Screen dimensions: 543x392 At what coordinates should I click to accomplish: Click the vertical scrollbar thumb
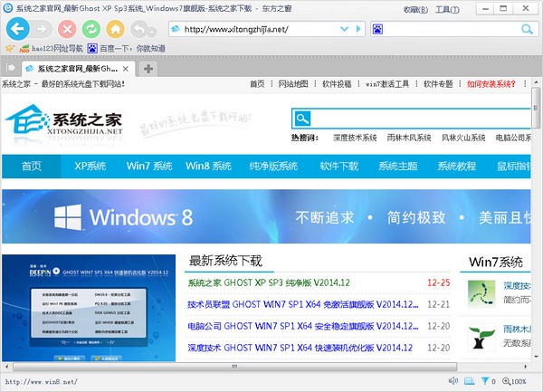(x=536, y=108)
